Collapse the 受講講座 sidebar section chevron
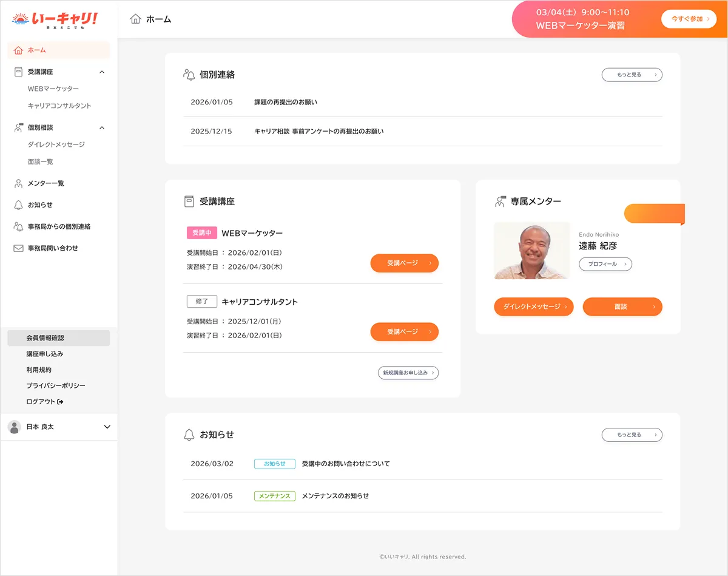The image size is (728, 576). (x=102, y=72)
